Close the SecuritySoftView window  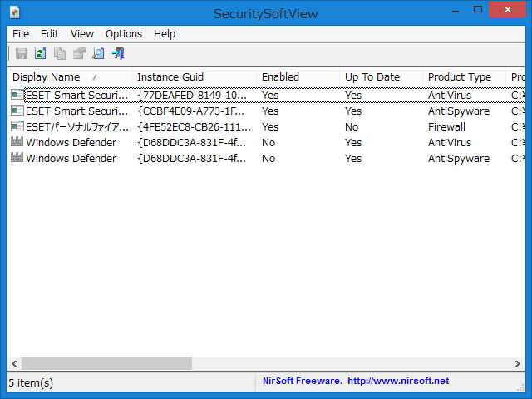[x=508, y=9]
